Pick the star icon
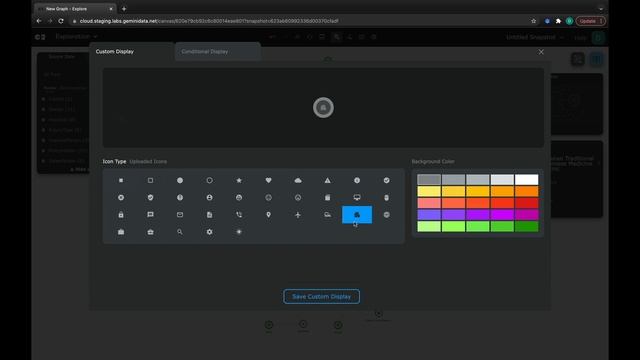640x360 pixels. [239, 180]
